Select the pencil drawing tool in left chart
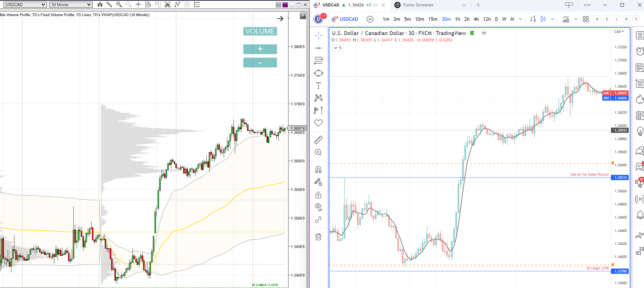 coord(109,5)
